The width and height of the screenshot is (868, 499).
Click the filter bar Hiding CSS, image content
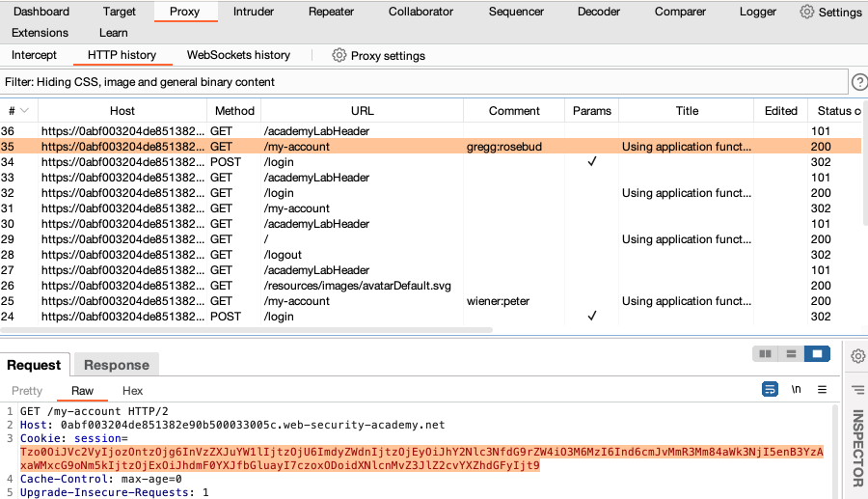point(424,82)
